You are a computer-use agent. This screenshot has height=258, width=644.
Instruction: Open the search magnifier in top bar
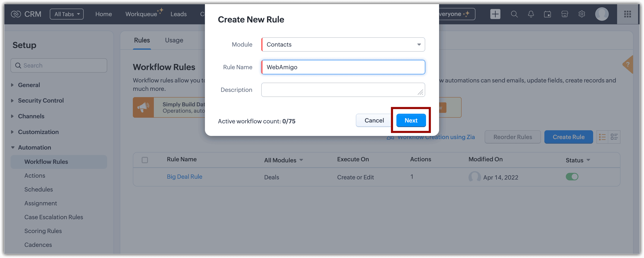514,14
